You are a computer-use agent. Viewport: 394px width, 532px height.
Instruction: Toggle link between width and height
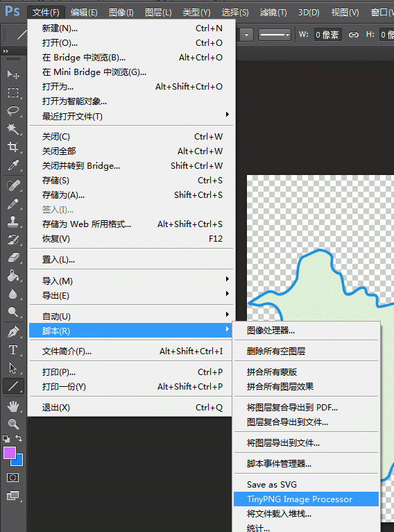[x=354, y=35]
